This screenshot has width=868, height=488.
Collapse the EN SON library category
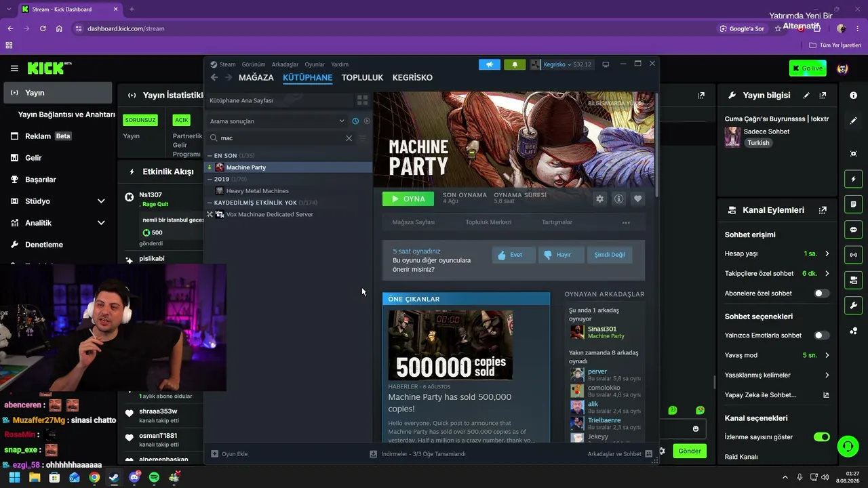[210, 156]
